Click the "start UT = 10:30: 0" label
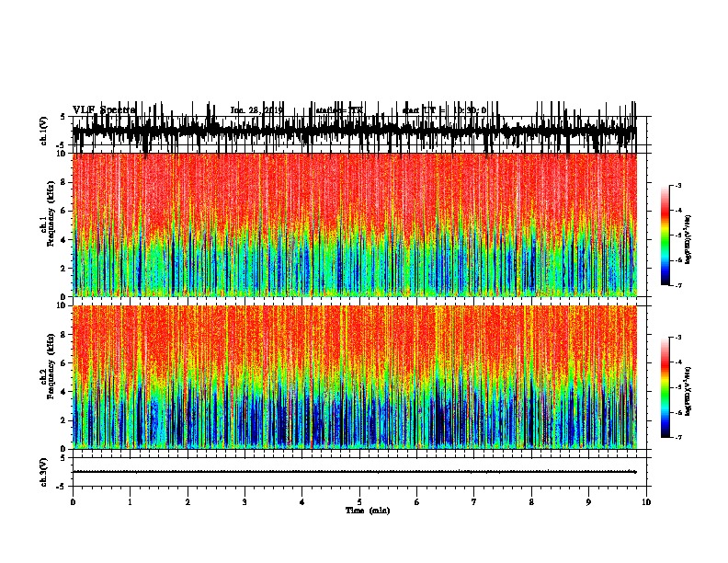Image resolution: width=728 pixels, height=563 pixels. coord(444,110)
